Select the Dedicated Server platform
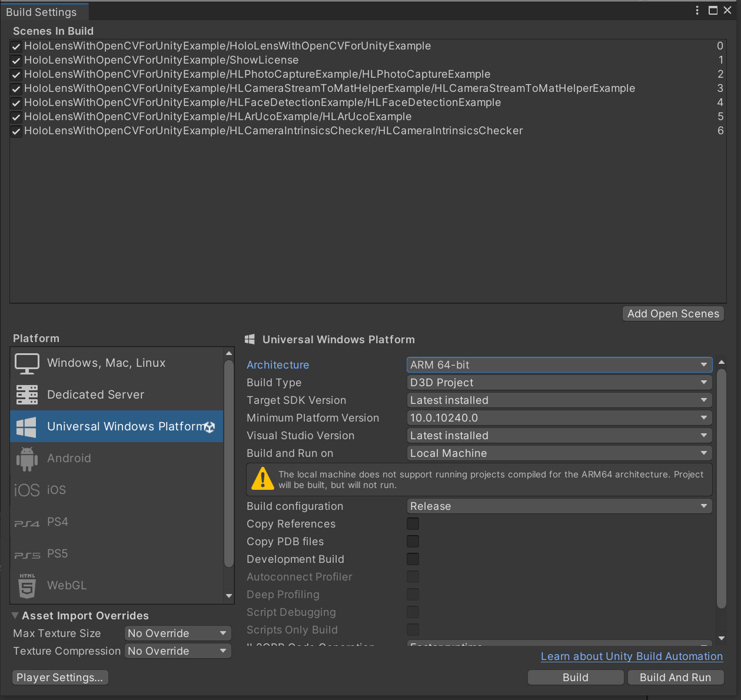The image size is (741, 700). tap(117, 394)
